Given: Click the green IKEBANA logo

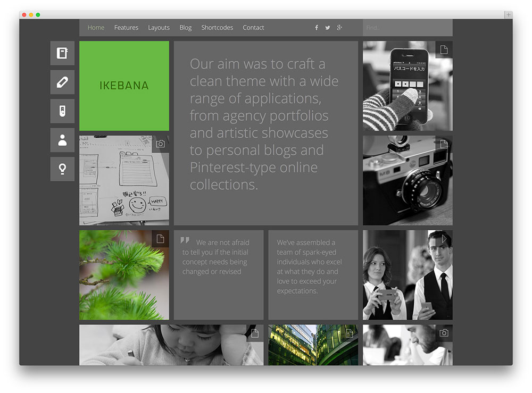Looking at the screenshot, I should tap(124, 86).
